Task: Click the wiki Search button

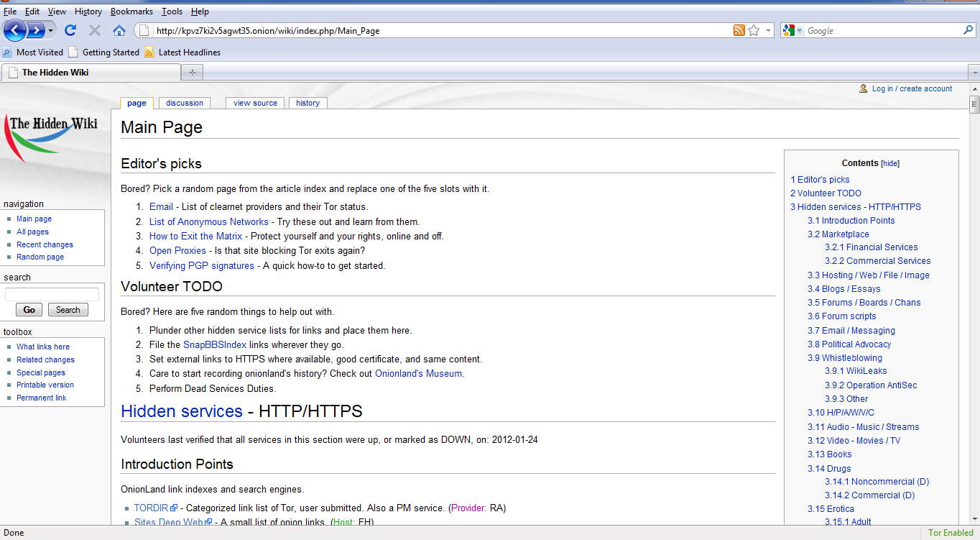Action: pyautogui.click(x=68, y=310)
